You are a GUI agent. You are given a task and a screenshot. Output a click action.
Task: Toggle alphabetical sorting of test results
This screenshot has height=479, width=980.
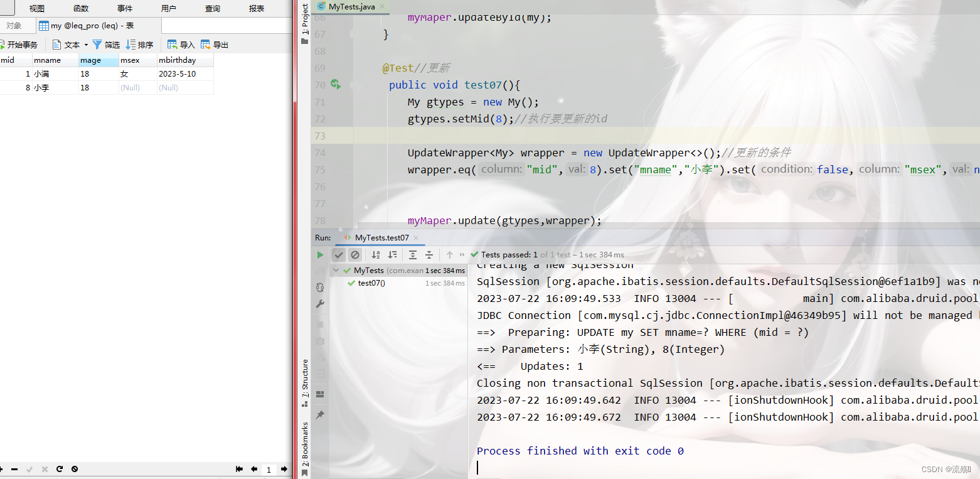pyautogui.click(x=376, y=254)
